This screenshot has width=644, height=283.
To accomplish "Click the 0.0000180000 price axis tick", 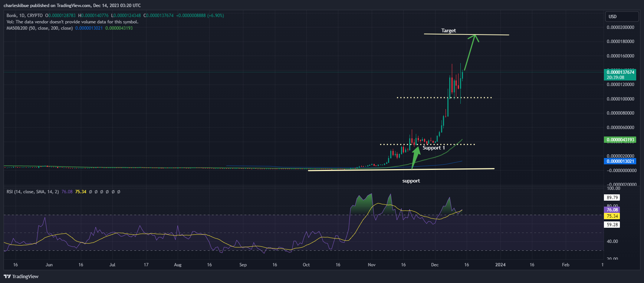I will click(x=620, y=42).
